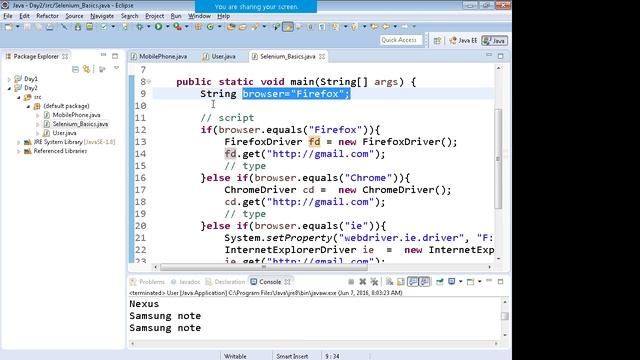This screenshot has width=640, height=360.
Task: Open the Source menu
Action: pyautogui.click(x=74, y=16)
